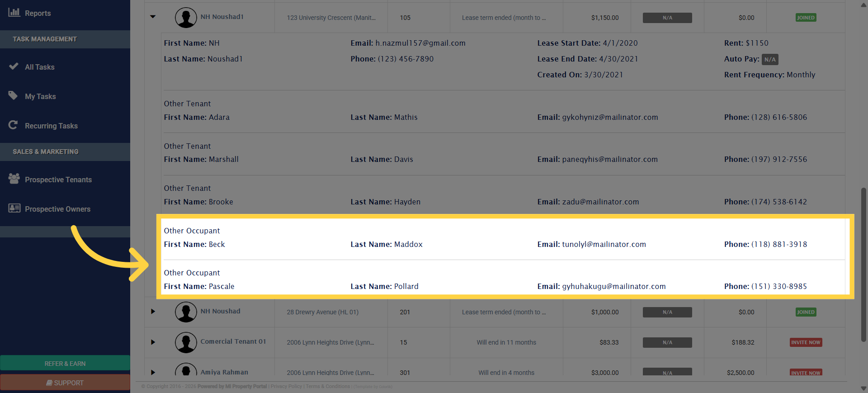Screen dimensions: 868x393
Task: Click the Prospective Tenants group icon
Action: click(14, 179)
